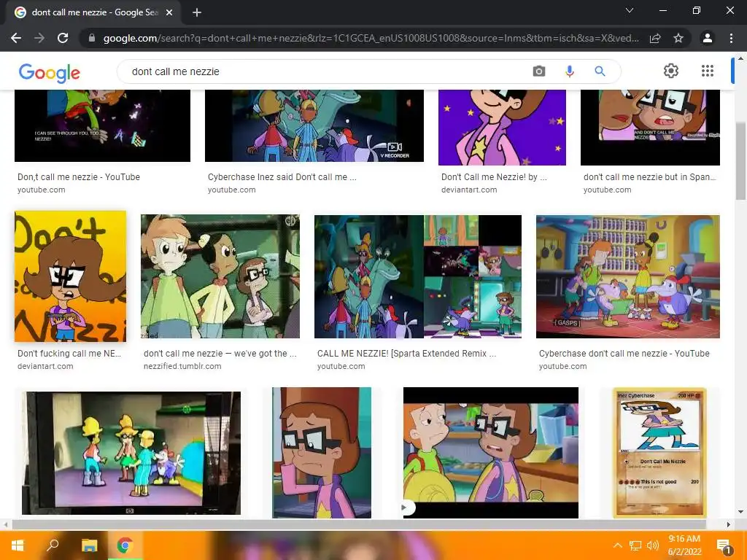Open the boy and angry girl video thumbnail

[491, 452]
